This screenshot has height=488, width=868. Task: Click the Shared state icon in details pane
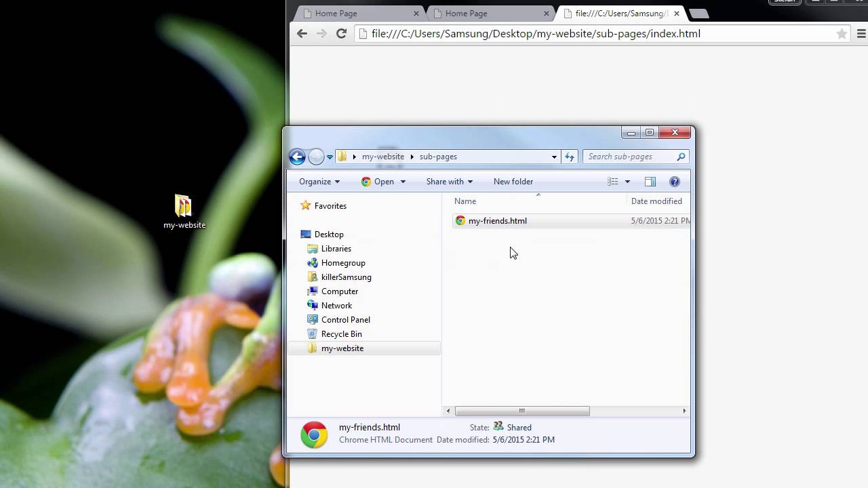498,426
